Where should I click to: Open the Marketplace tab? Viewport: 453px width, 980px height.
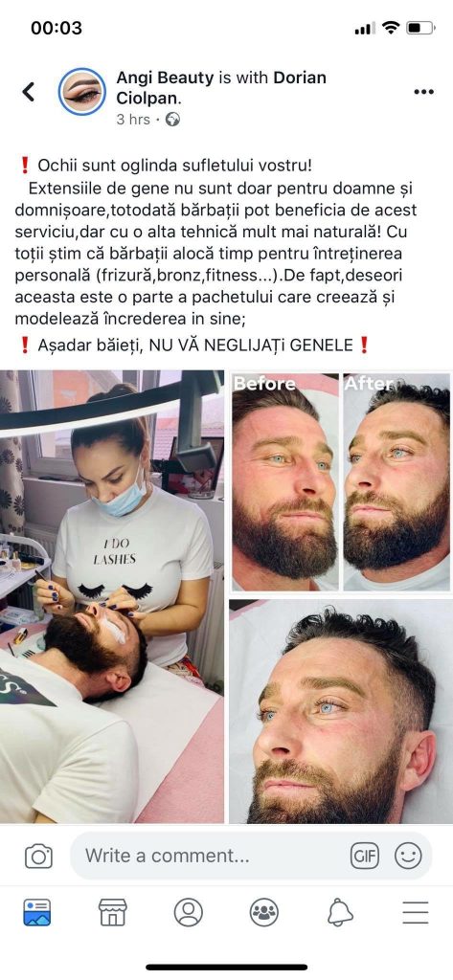point(113,913)
